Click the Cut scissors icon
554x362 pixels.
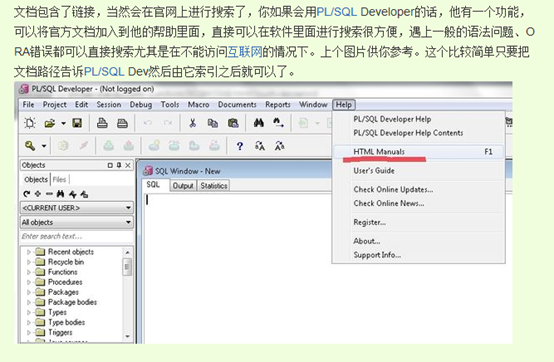click(x=193, y=123)
